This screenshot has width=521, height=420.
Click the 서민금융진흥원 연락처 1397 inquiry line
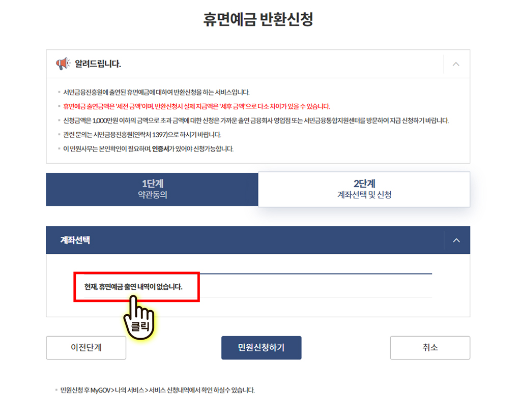click(142, 134)
